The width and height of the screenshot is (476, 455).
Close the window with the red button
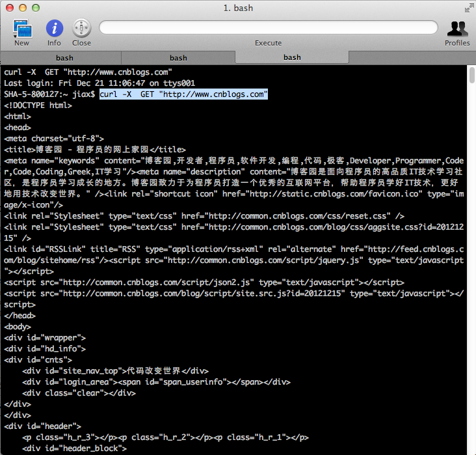pyautogui.click(x=8, y=8)
